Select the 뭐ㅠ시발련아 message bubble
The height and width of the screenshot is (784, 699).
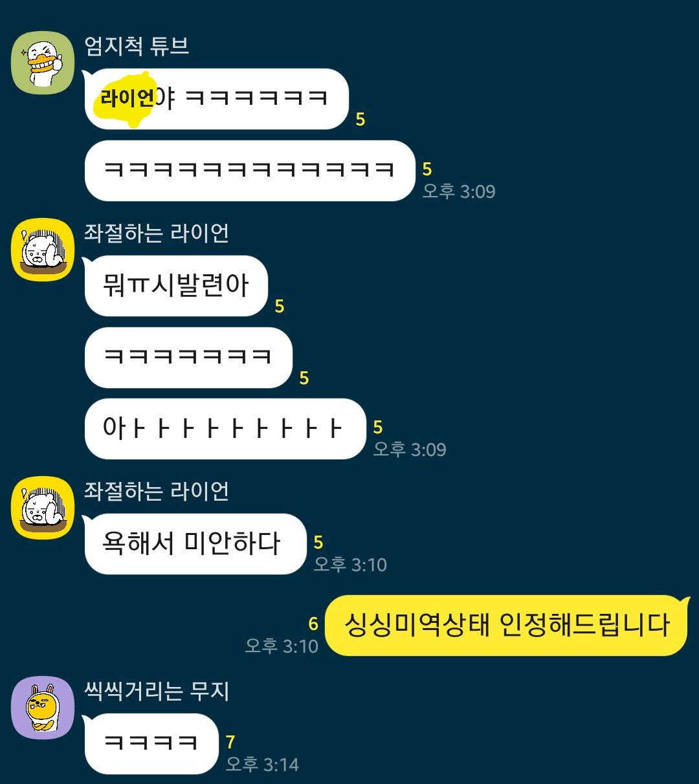[x=176, y=286]
